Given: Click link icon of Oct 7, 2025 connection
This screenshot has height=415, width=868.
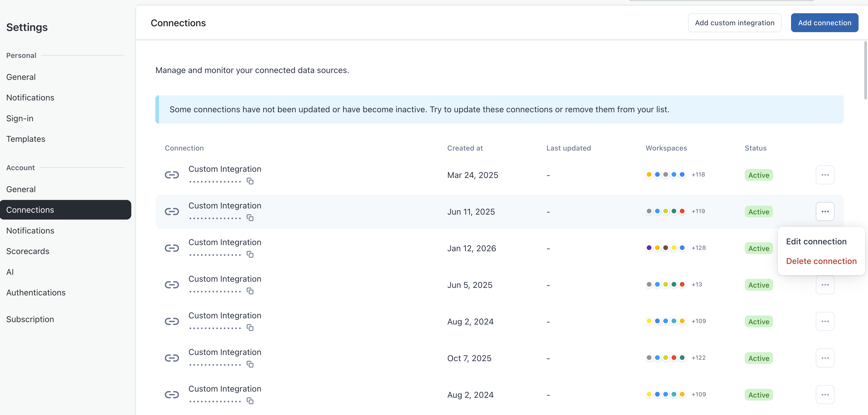Looking at the screenshot, I should click(171, 358).
